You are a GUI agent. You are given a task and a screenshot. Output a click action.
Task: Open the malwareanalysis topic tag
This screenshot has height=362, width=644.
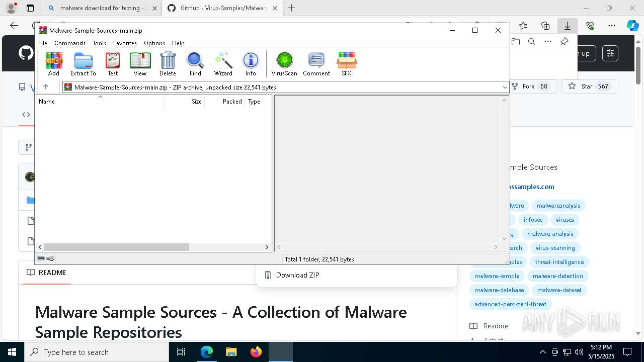pos(558,206)
